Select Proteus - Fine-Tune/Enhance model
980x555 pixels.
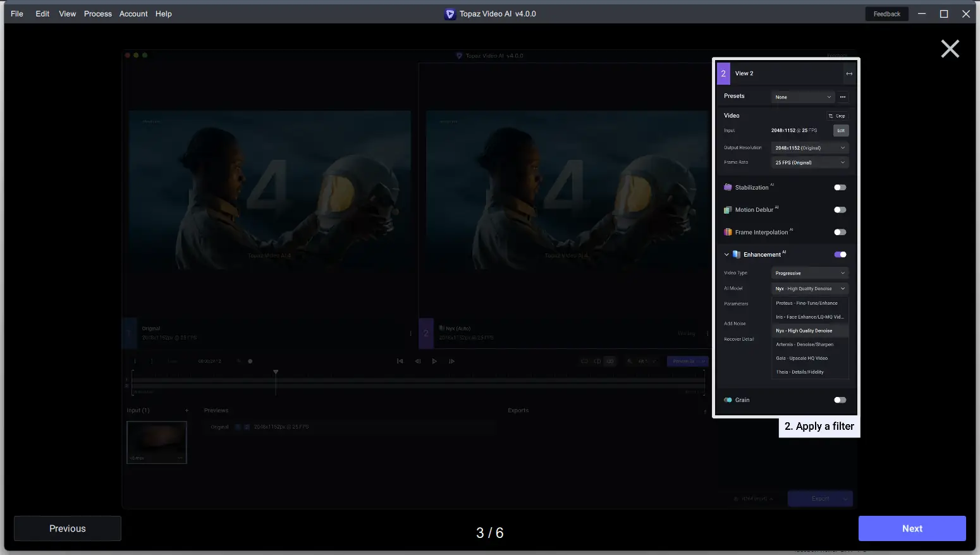810,303
